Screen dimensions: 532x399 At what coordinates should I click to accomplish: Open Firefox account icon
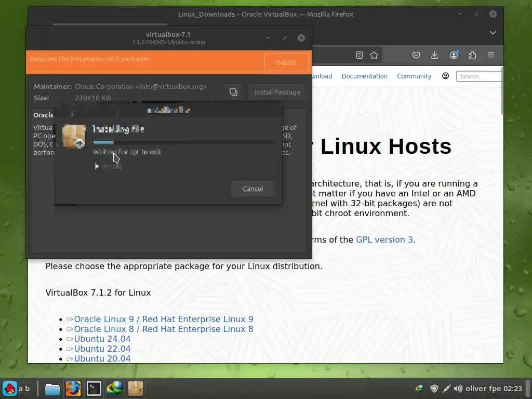tap(454, 55)
